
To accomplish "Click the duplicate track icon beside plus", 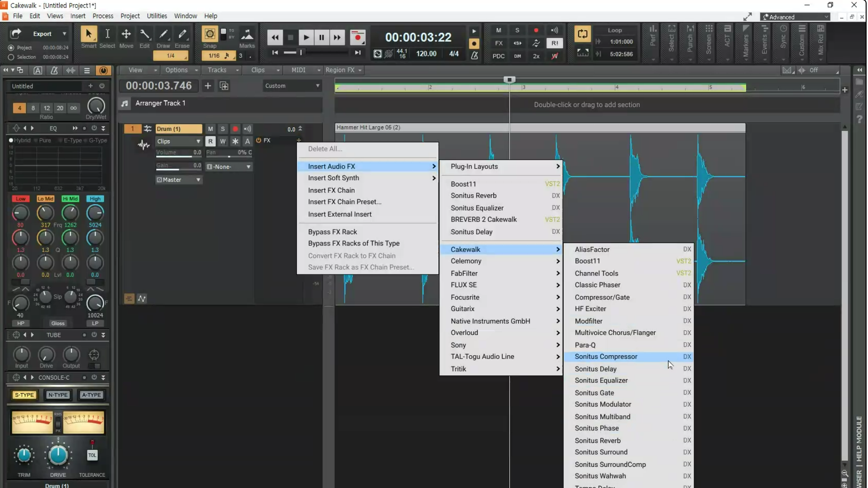I will click(224, 86).
